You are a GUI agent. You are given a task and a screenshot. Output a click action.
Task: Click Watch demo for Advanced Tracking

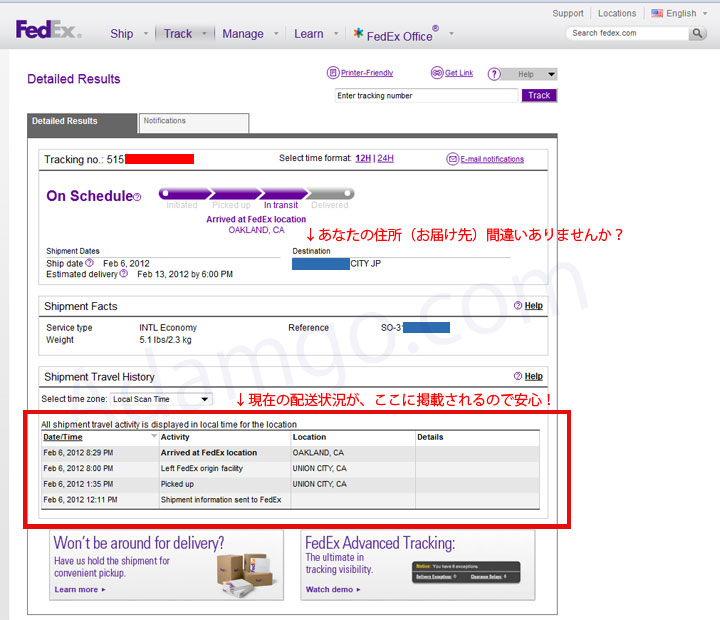333,589
